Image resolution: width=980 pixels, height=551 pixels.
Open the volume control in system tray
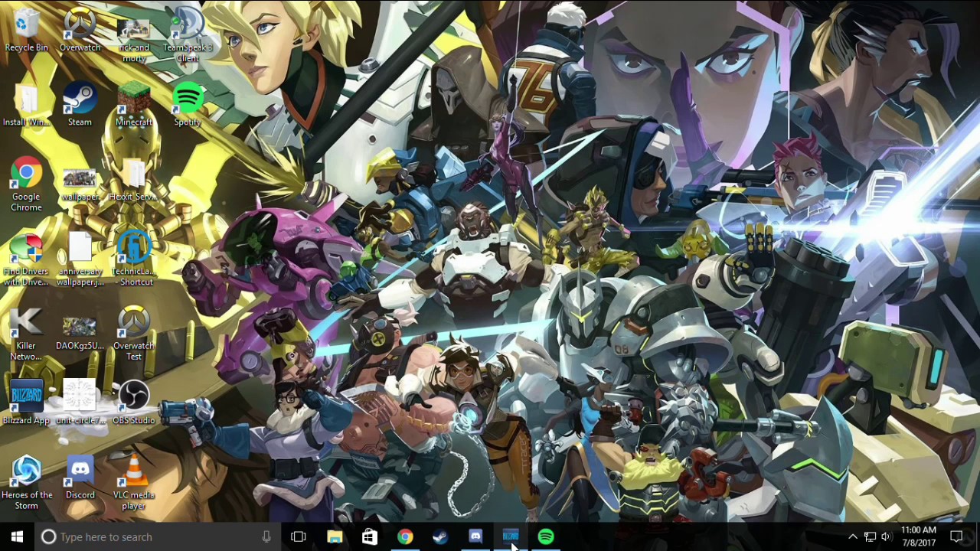(x=887, y=536)
